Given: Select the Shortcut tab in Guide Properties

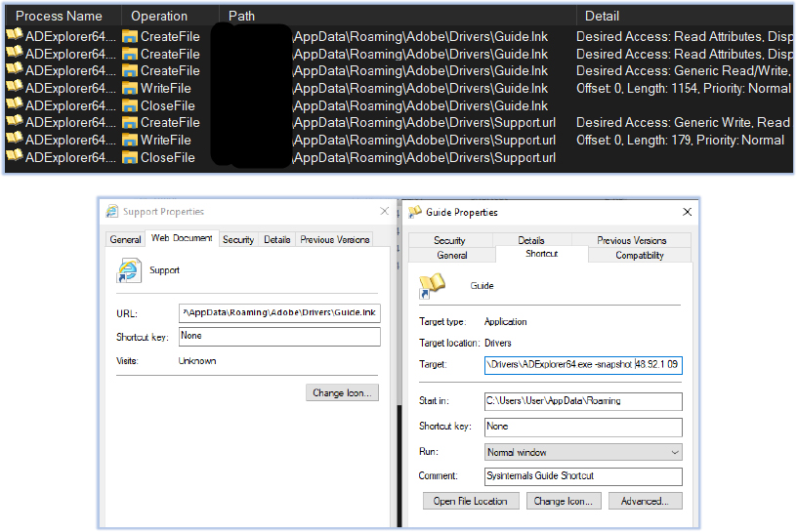Looking at the screenshot, I should (542, 254).
